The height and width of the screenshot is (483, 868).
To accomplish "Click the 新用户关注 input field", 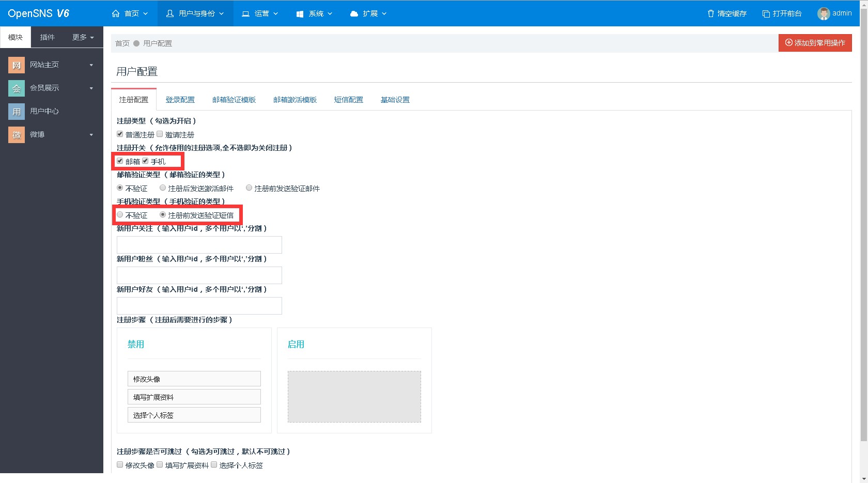I will 199,245.
